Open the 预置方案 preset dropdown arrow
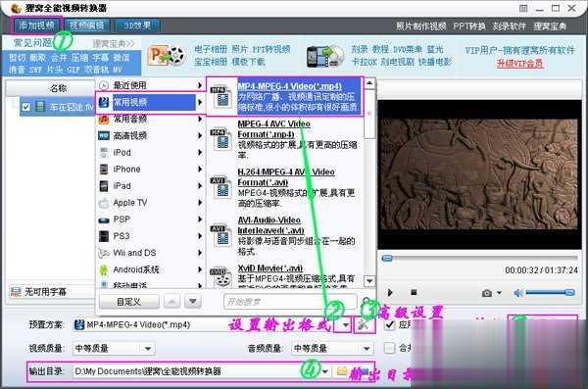588x389 pixels. pos(345,325)
